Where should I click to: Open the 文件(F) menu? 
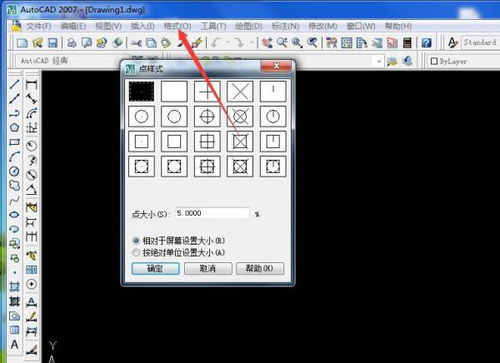(x=39, y=26)
